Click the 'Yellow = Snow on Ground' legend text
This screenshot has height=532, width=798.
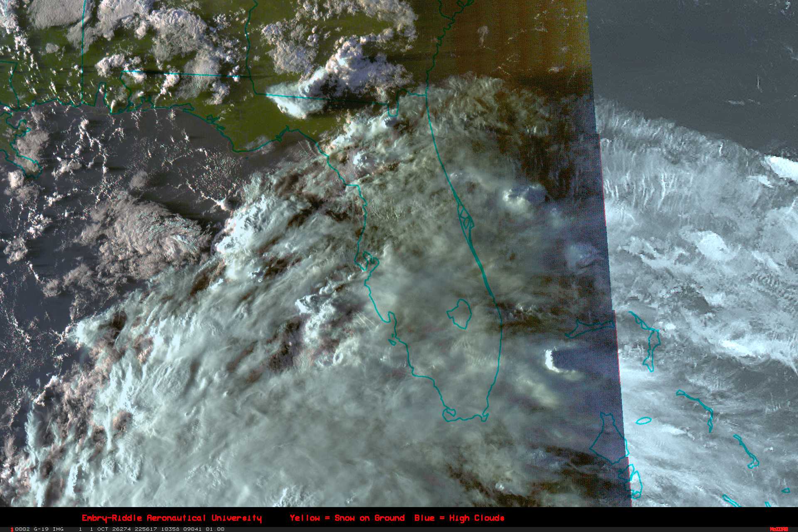pyautogui.click(x=347, y=518)
